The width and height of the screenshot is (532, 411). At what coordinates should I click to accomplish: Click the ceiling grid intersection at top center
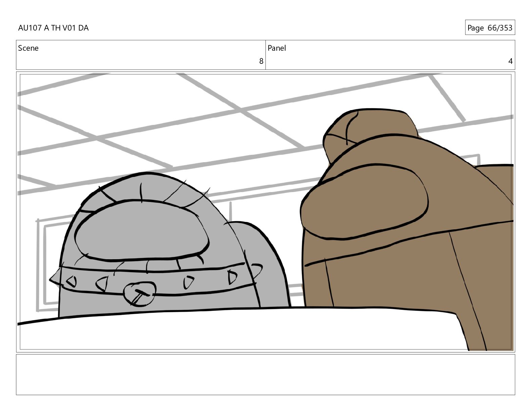[x=239, y=110]
